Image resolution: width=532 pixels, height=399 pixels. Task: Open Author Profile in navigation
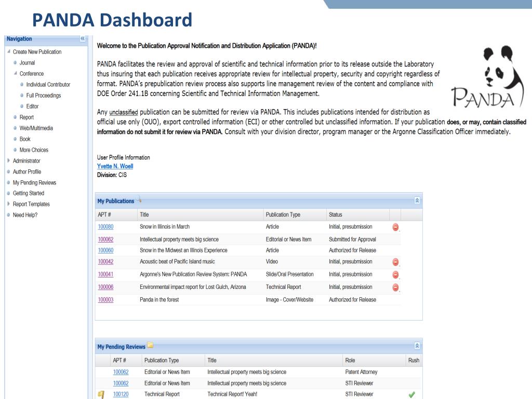pyautogui.click(x=27, y=171)
